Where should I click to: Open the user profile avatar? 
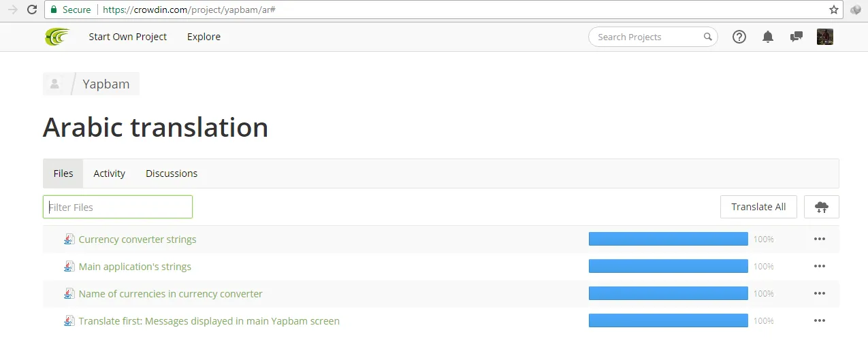(825, 37)
